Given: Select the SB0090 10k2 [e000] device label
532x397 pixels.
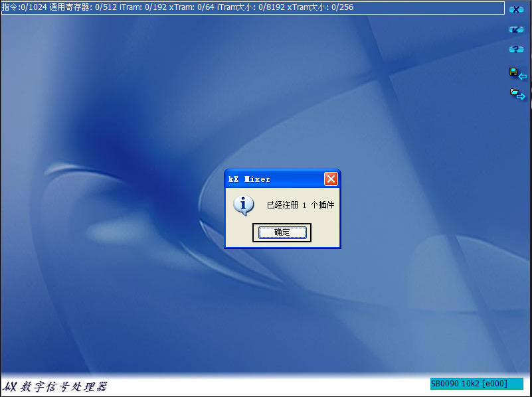Looking at the screenshot, I should click(x=477, y=384).
